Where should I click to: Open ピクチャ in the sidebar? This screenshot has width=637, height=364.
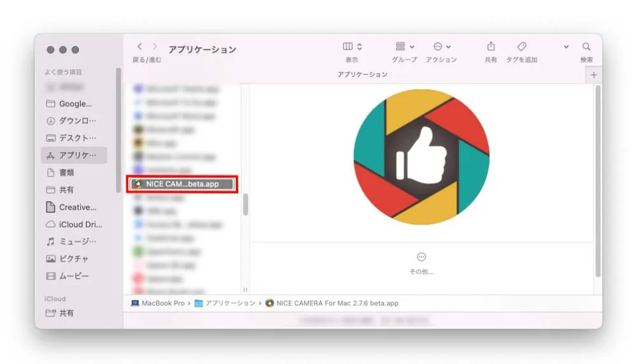(74, 258)
